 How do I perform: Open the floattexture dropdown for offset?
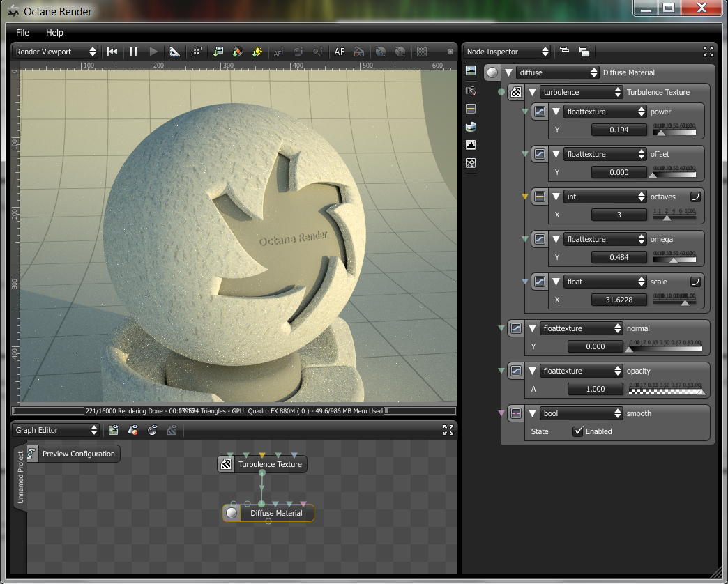coord(605,154)
